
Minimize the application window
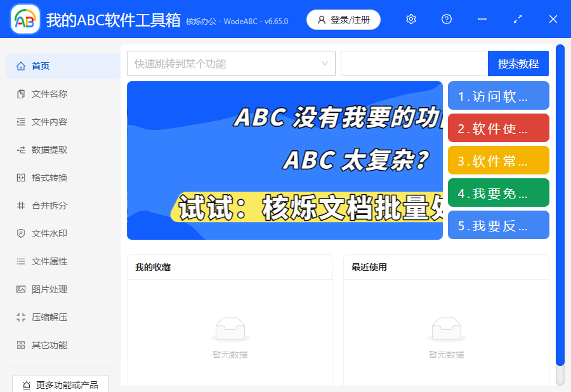pos(482,19)
